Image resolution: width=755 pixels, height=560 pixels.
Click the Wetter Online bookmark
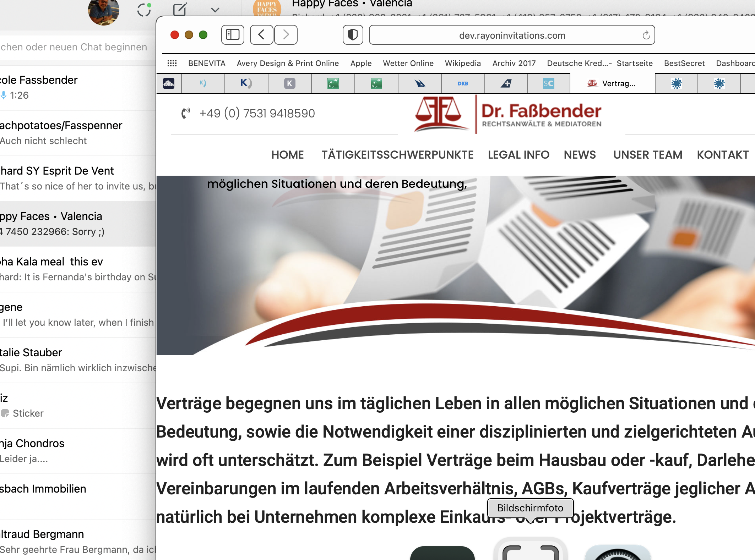(x=408, y=63)
